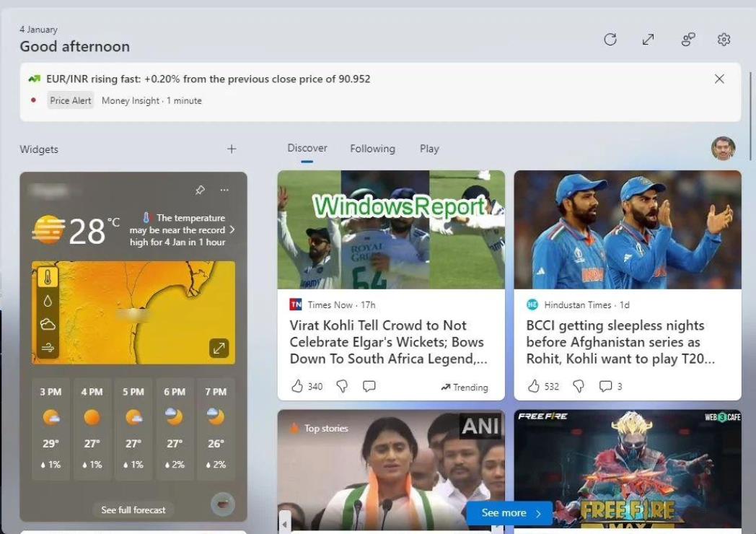Switch to the Following tab
The height and width of the screenshot is (534, 756).
click(x=372, y=149)
